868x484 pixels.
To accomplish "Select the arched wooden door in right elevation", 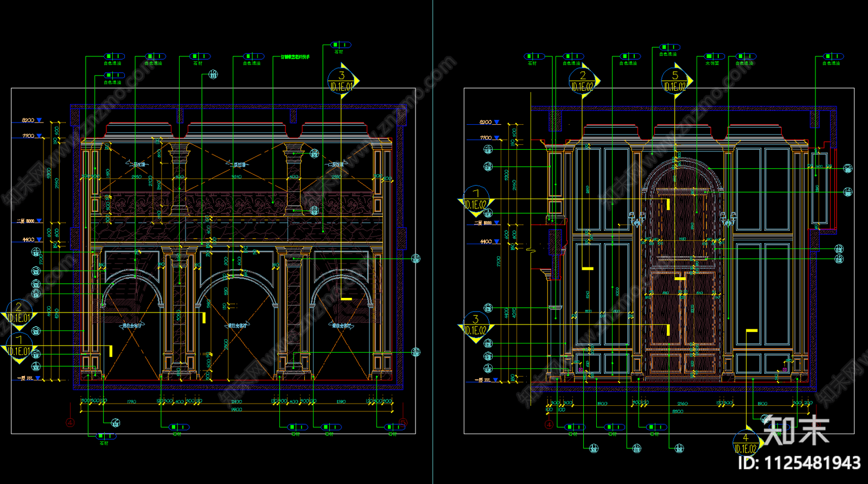I will [x=683, y=270].
